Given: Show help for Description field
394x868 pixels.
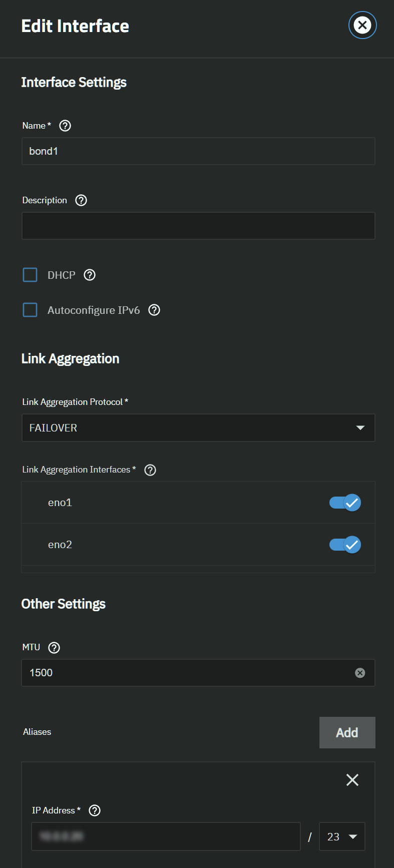Looking at the screenshot, I should click(81, 200).
